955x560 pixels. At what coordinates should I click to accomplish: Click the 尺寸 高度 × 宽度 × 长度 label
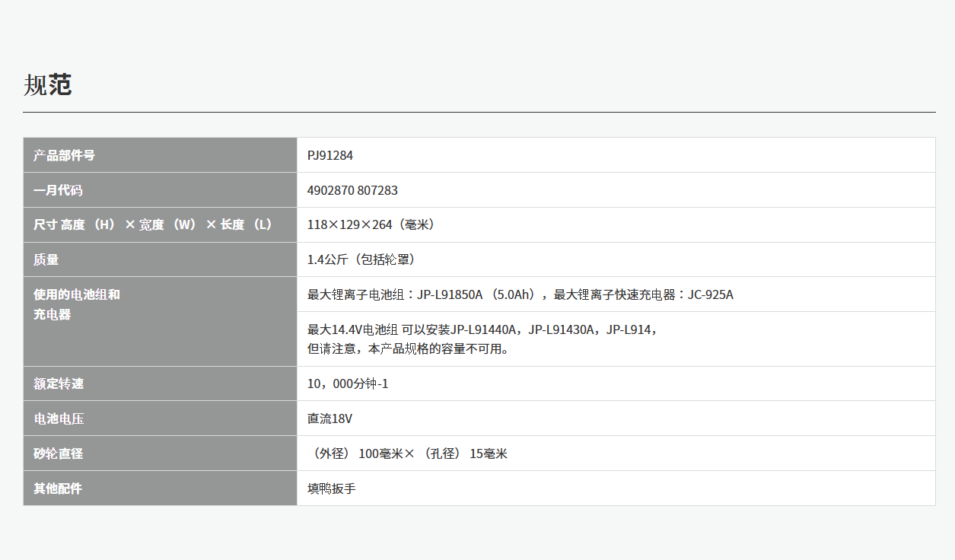point(152,225)
